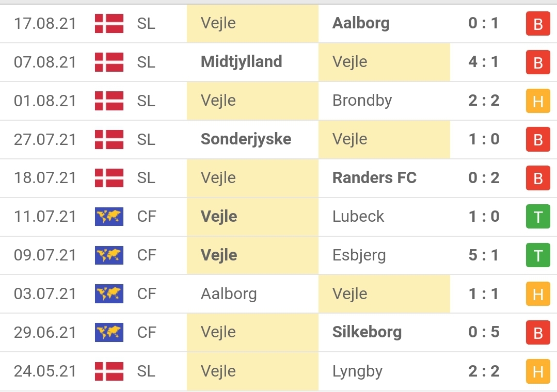Screen dimensions: 557x392
Task: Click the yellow H badge for the Brondby draw
Action: 538,101
